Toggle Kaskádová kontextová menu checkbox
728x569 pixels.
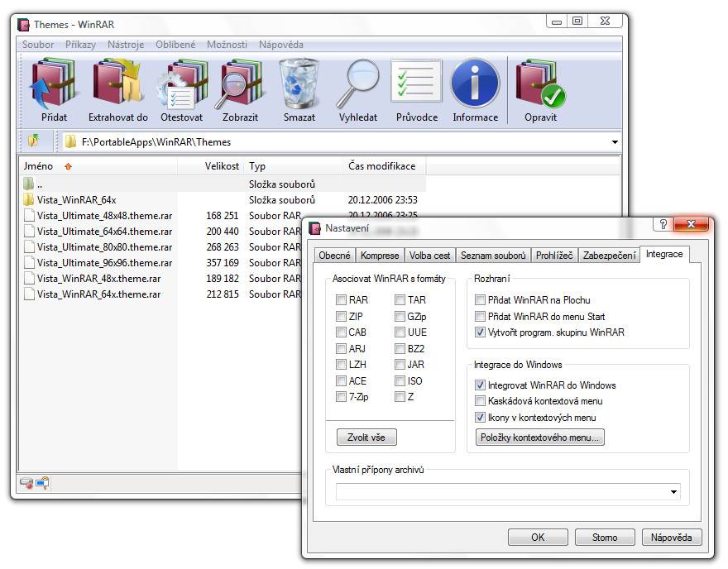click(481, 401)
